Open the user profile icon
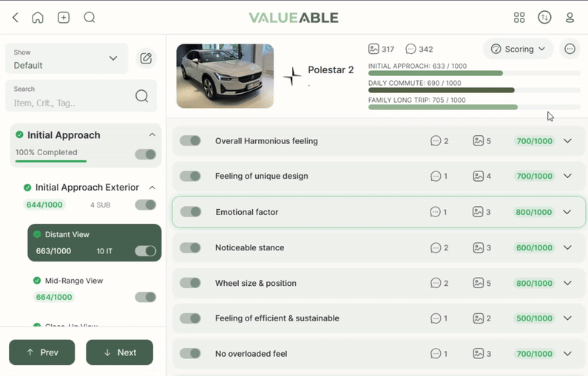Image resolution: width=588 pixels, height=376 pixels. pos(570,18)
